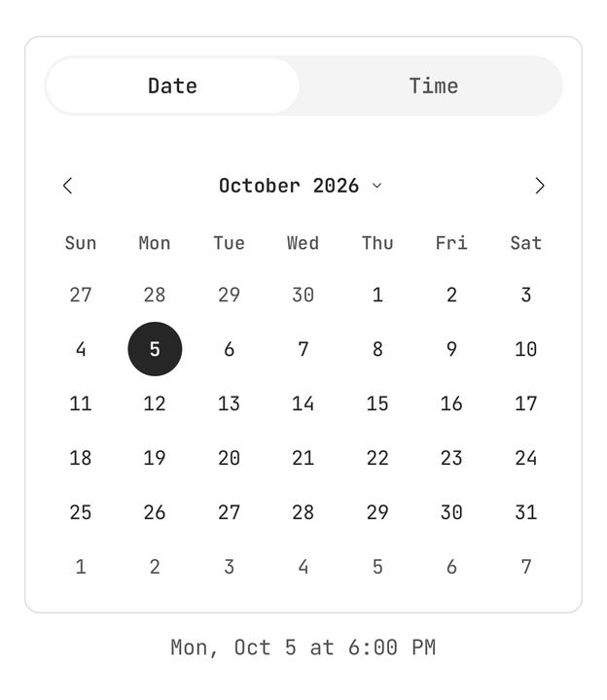The image size is (607, 700).
Task: Go to previous month with left arrow
Action: pyautogui.click(x=68, y=186)
